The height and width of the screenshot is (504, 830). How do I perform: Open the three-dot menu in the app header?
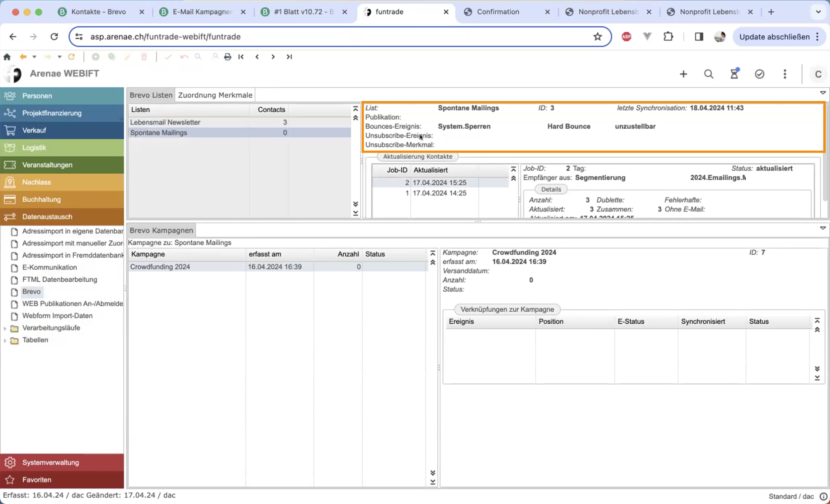[785, 74]
